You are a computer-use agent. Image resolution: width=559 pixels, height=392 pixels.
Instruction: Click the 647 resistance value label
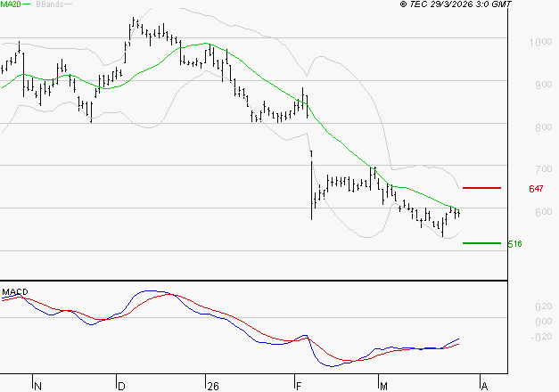point(536,189)
